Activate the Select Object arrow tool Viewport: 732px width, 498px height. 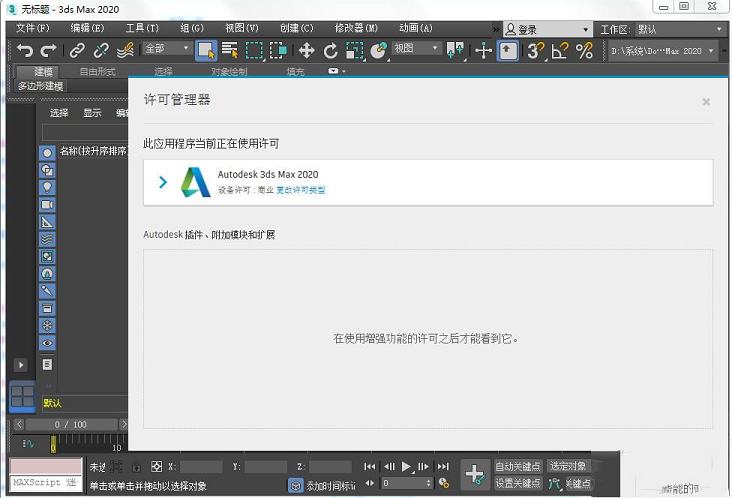tap(205, 50)
